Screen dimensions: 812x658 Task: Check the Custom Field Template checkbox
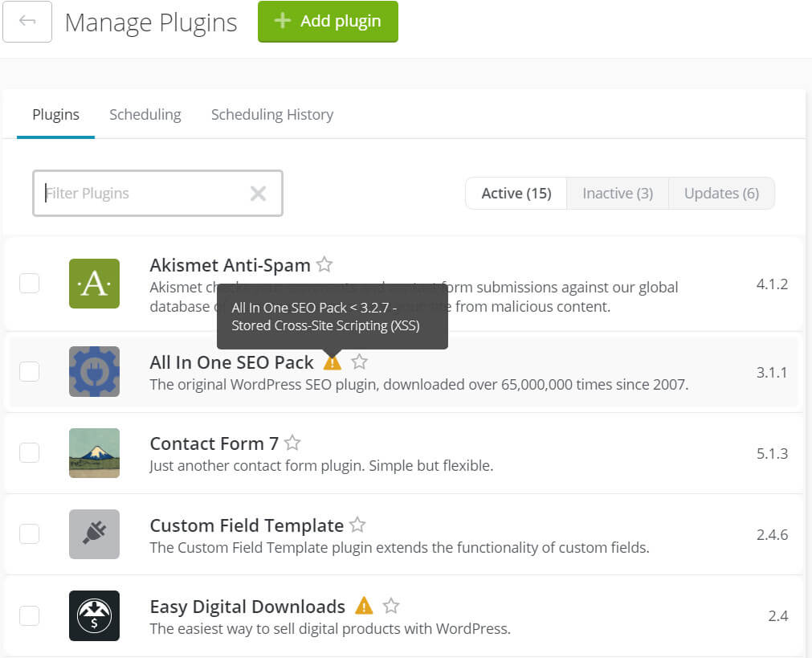pyautogui.click(x=30, y=533)
